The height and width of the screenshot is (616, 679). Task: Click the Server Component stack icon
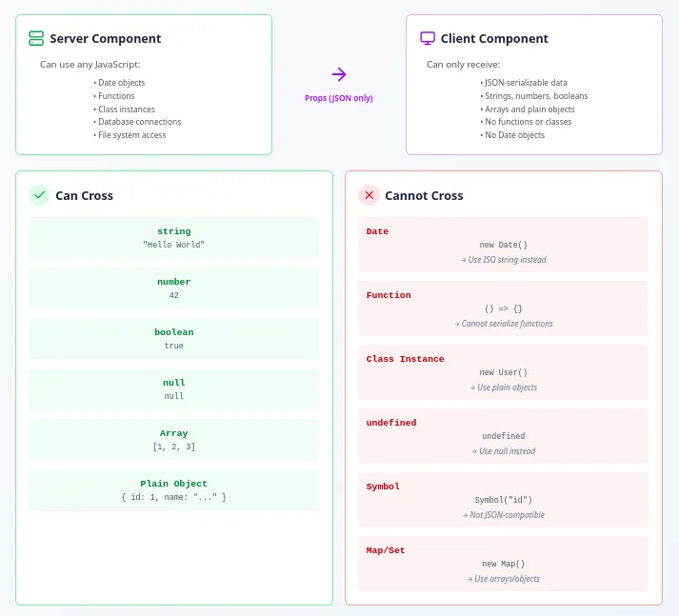click(36, 39)
